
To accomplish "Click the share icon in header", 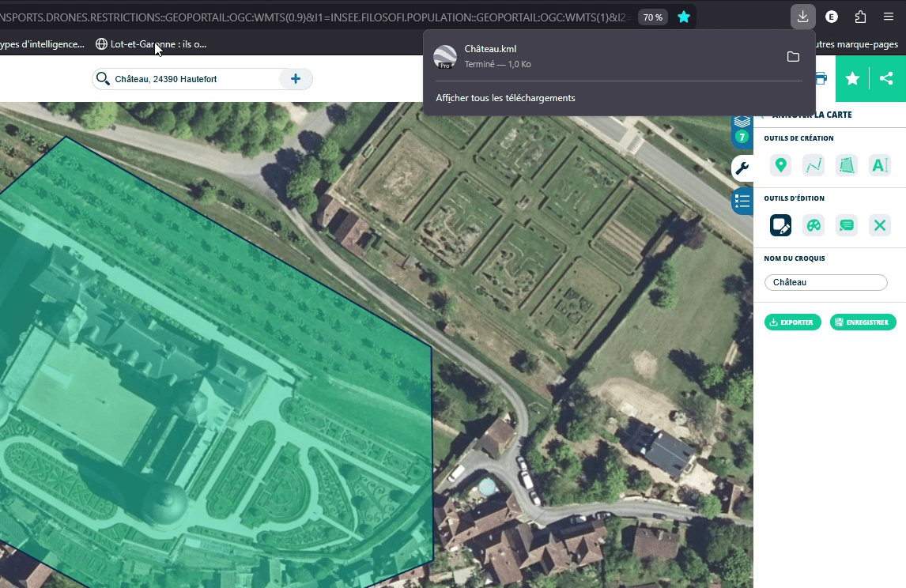I will click(886, 78).
